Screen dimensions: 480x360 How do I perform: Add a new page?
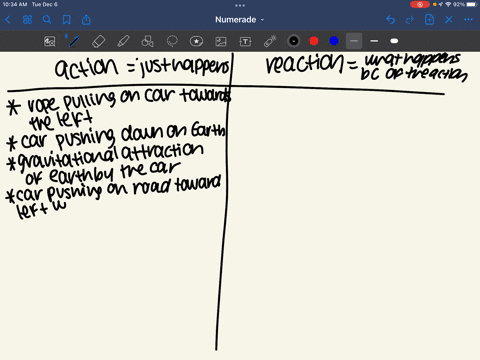coord(429,20)
